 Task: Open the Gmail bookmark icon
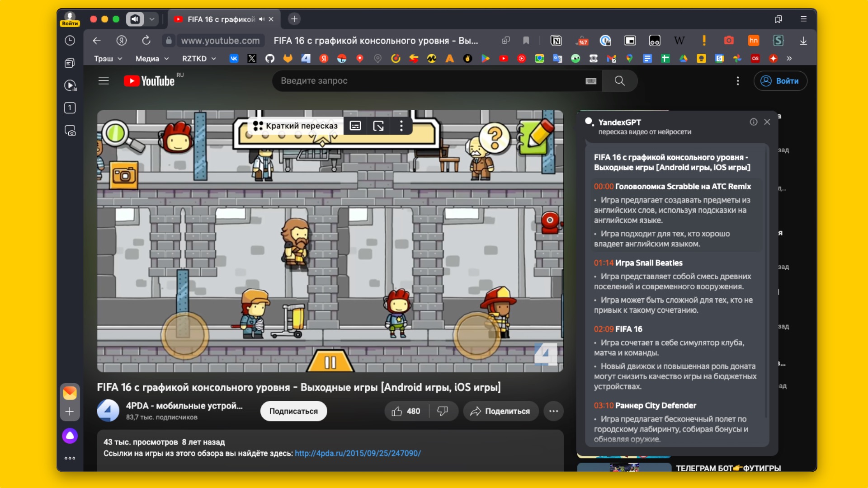coord(611,58)
